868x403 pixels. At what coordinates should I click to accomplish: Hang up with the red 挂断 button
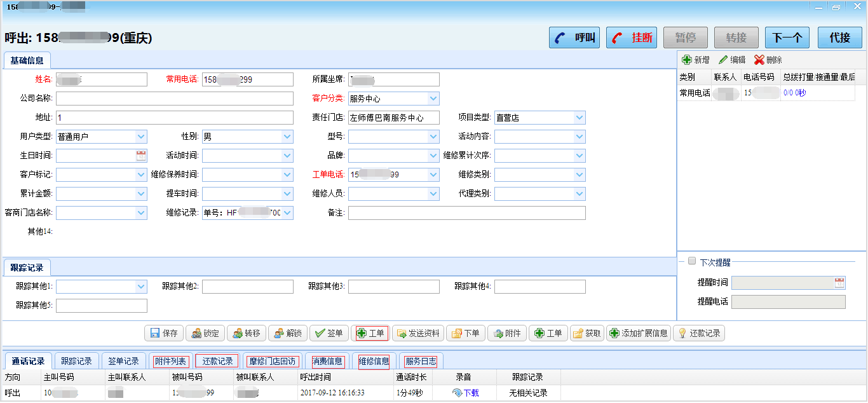(x=631, y=38)
